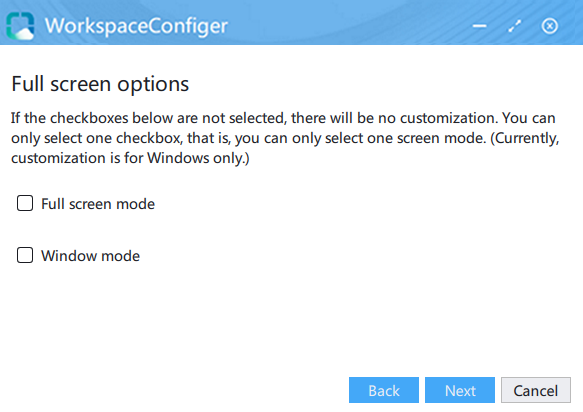Click the first line of the description paragraph
583x412 pixels.
[283, 118]
